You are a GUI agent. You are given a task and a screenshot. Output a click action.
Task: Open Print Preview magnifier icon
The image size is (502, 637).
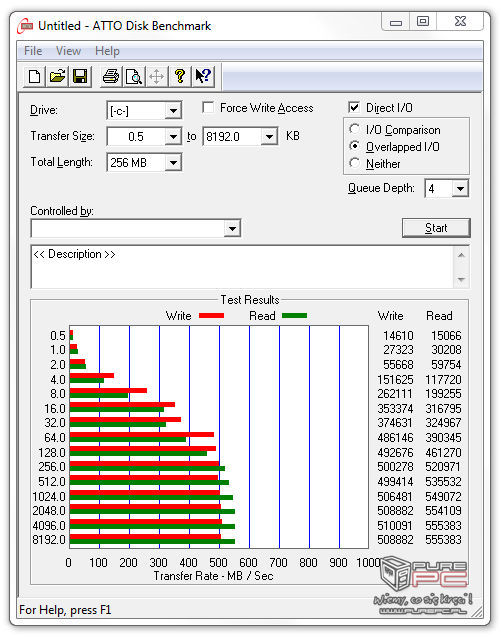tap(134, 76)
